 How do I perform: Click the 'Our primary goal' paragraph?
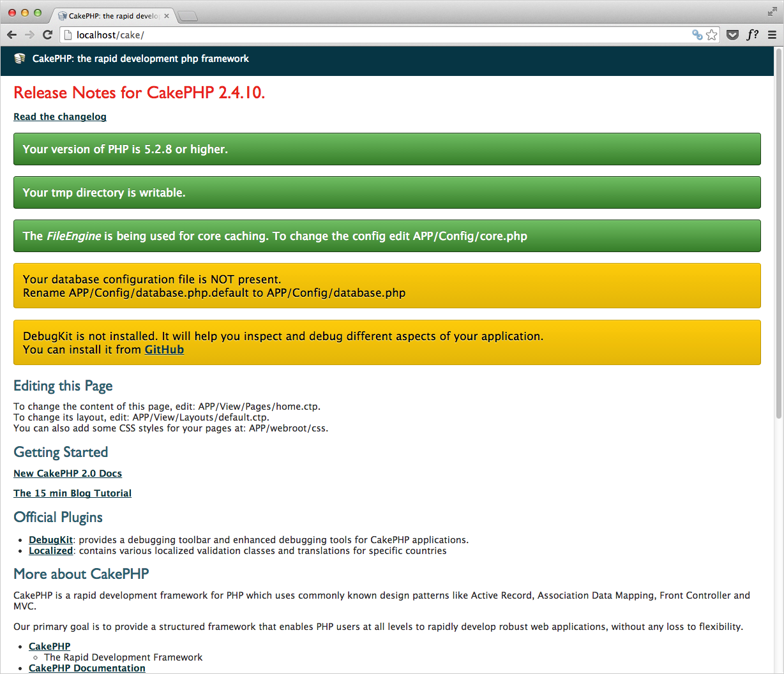(378, 627)
